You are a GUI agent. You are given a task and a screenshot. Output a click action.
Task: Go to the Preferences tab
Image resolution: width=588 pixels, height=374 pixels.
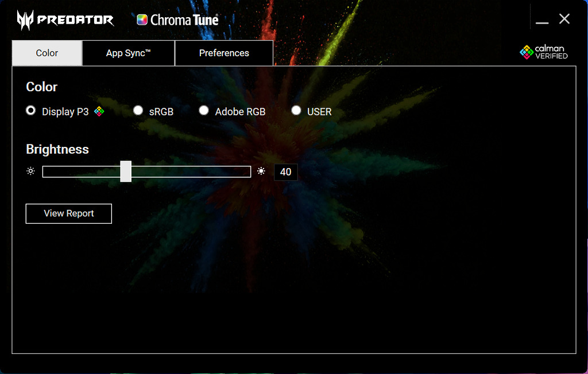[224, 53]
